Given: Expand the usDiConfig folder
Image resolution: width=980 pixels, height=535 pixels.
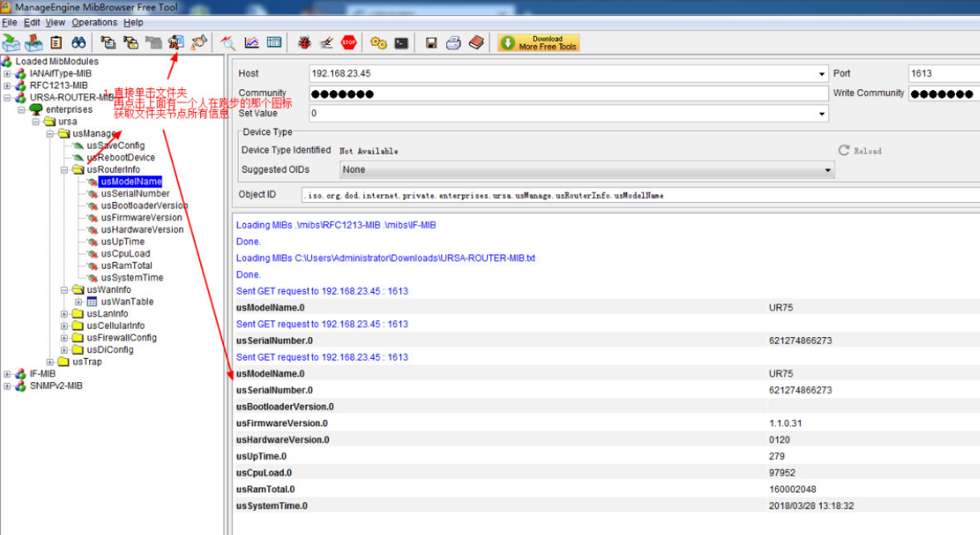Looking at the screenshot, I should tap(64, 350).
